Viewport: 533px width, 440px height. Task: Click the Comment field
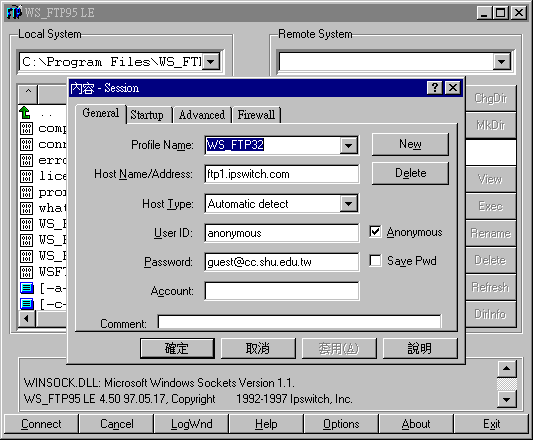pos(300,322)
